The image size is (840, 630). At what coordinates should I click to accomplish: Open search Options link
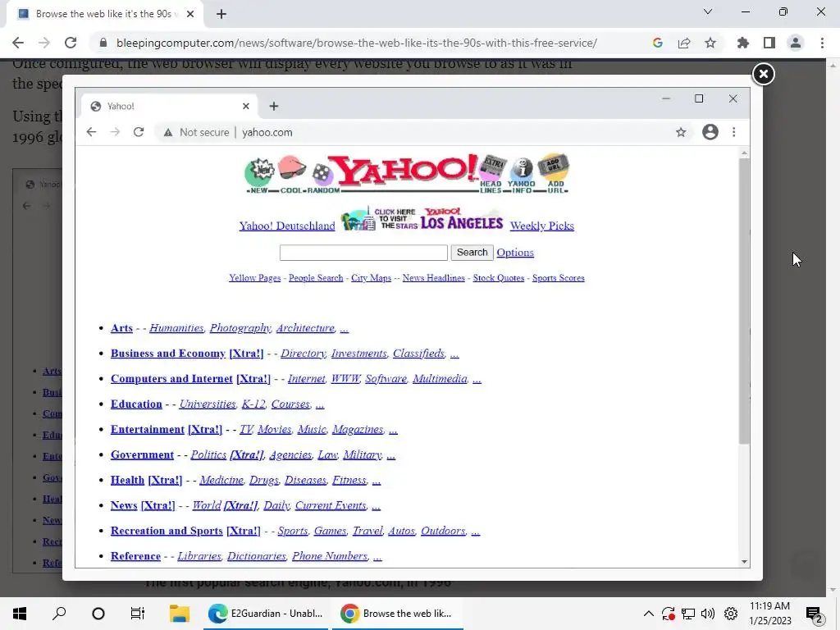coord(515,253)
